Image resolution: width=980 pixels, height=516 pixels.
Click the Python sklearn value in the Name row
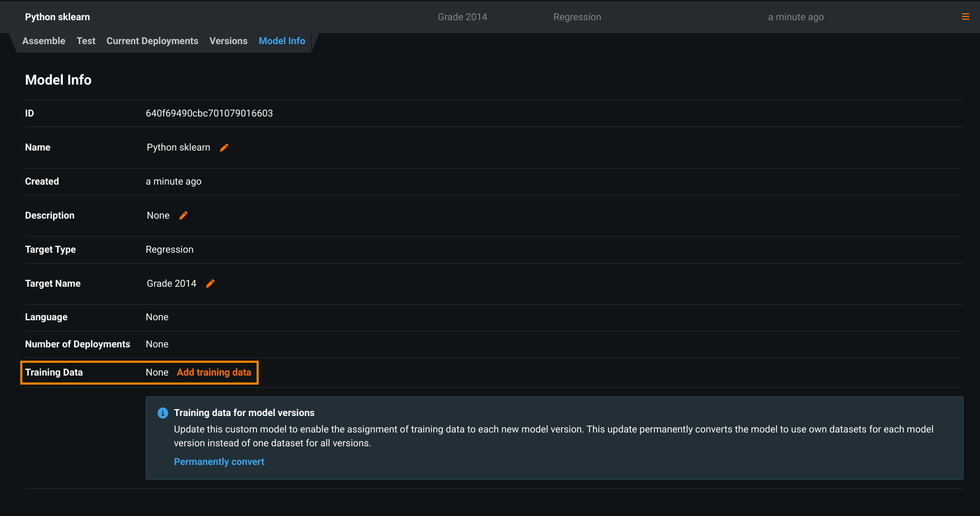pyautogui.click(x=178, y=147)
